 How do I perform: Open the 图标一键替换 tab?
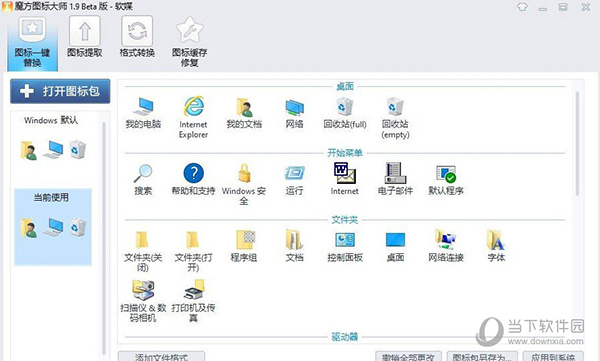32,43
